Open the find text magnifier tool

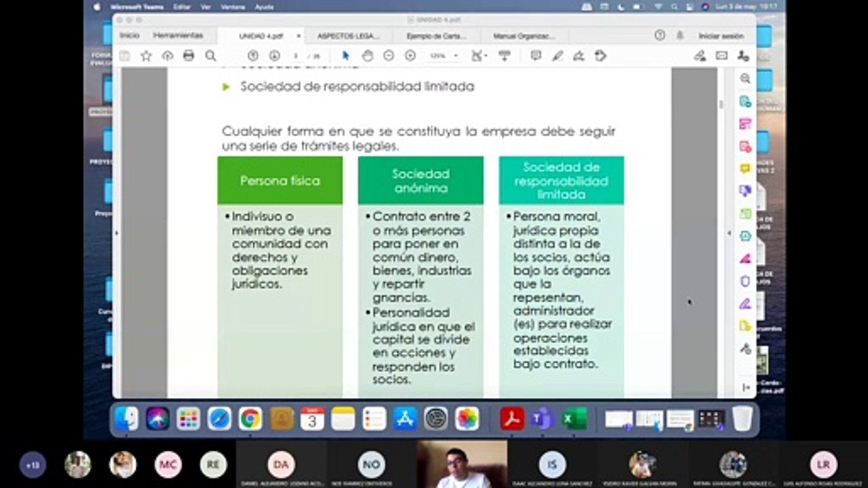(x=211, y=56)
